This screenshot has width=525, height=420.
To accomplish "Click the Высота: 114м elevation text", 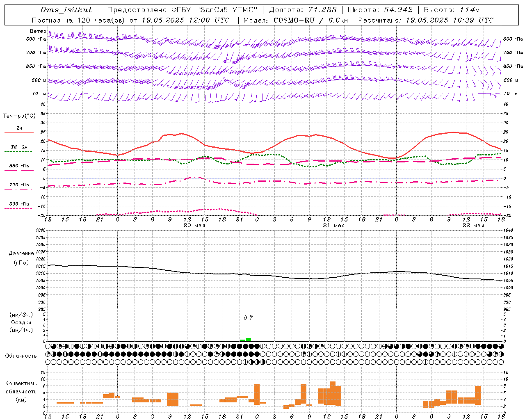I will tap(452, 10).
